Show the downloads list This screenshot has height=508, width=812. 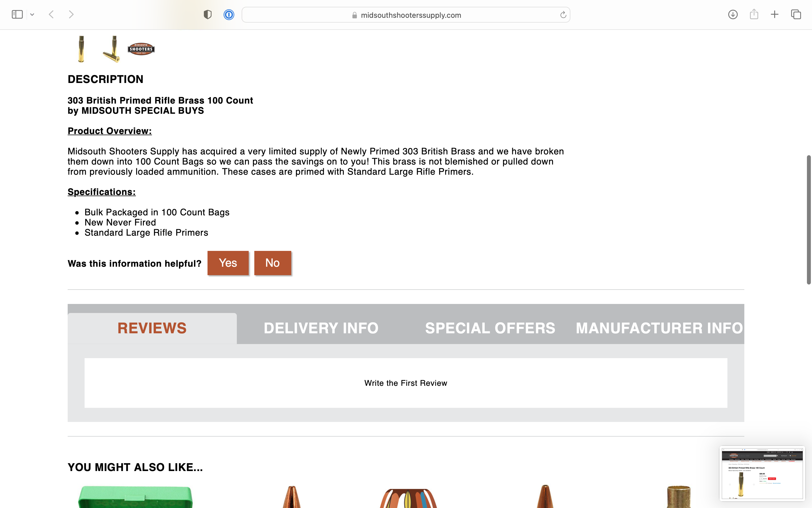[x=733, y=14]
